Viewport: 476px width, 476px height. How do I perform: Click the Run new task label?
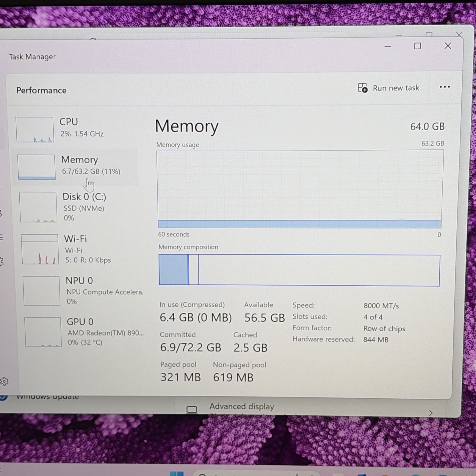396,88
